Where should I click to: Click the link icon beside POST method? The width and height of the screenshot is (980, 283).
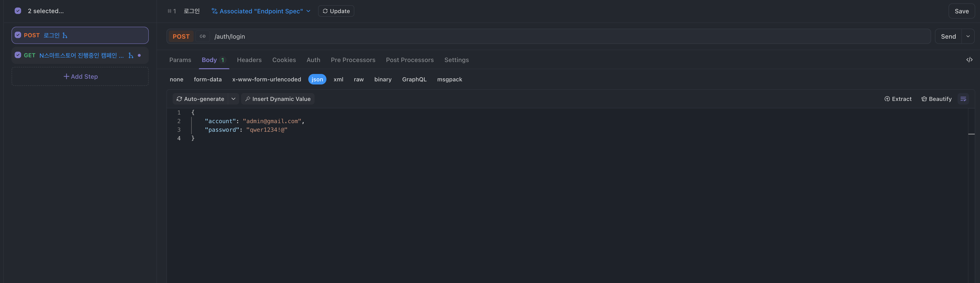click(202, 37)
